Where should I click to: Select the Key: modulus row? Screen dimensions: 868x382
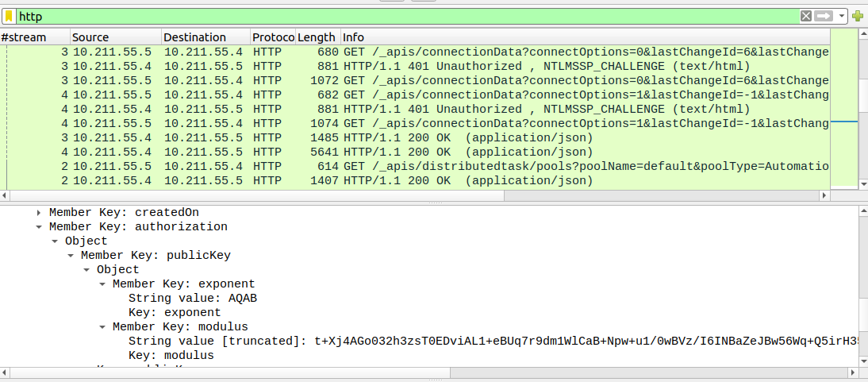(x=171, y=355)
